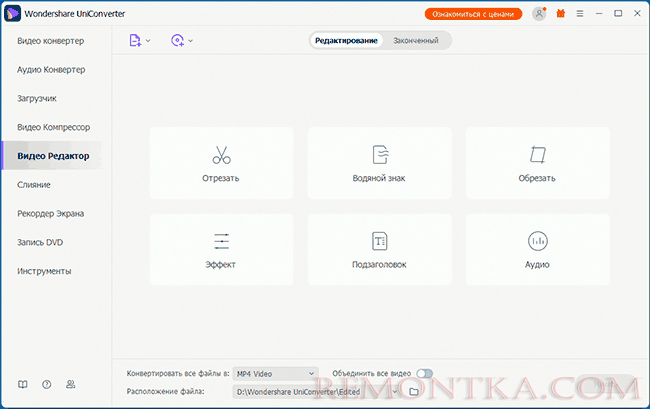The image size is (650, 409).
Task: Expand the add files dropdown arrow
Action: tap(148, 41)
